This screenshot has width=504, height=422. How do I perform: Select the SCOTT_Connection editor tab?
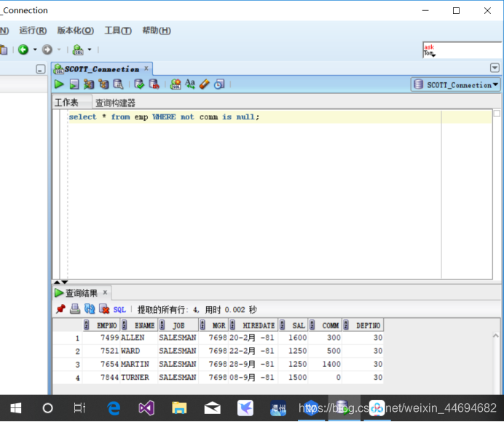102,69
